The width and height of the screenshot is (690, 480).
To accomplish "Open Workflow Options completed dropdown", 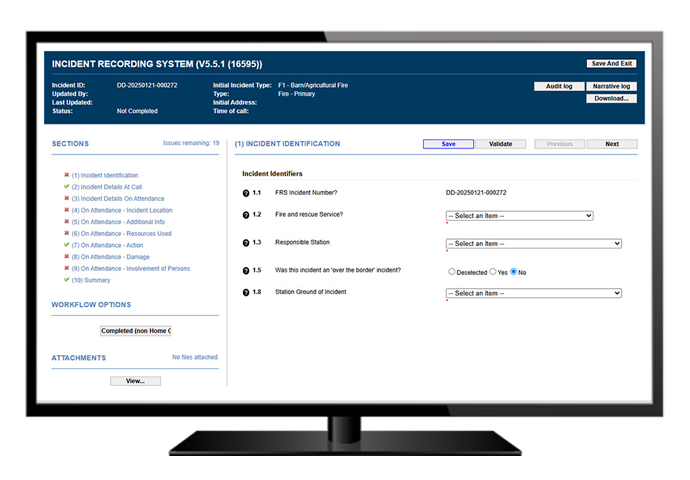I will point(135,330).
